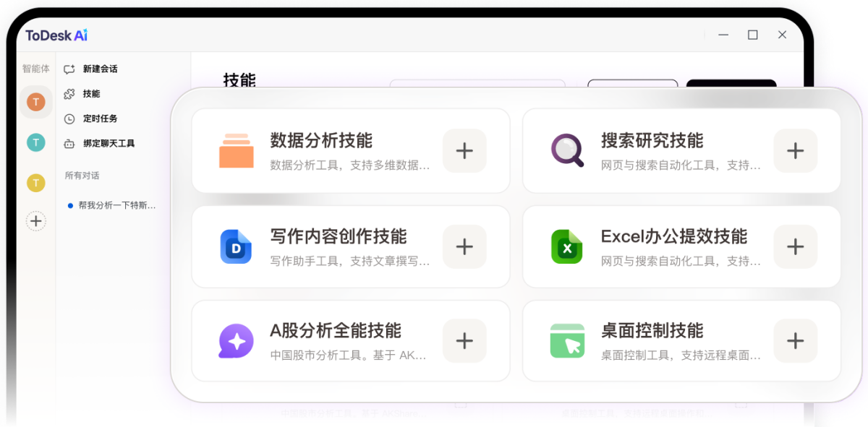Close the ToDesk AI window
The image size is (868, 427).
[x=782, y=35]
